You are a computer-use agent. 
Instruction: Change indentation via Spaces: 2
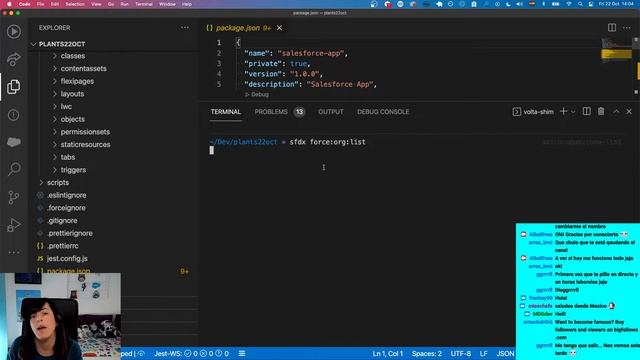click(427, 353)
